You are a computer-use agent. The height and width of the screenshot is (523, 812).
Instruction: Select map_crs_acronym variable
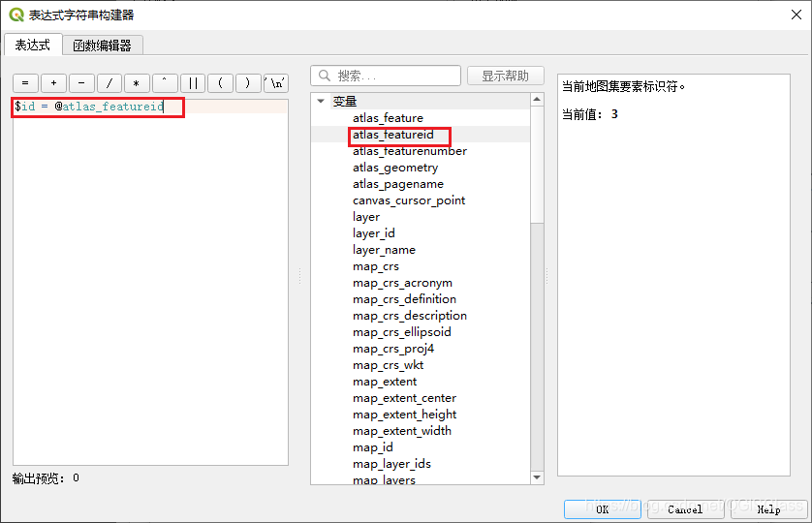(402, 283)
